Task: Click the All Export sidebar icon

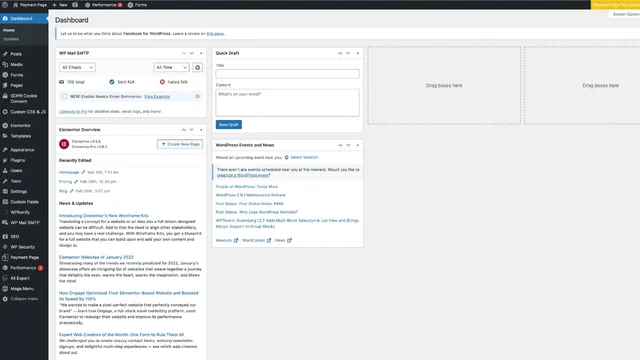Action: pyautogui.click(x=5, y=278)
